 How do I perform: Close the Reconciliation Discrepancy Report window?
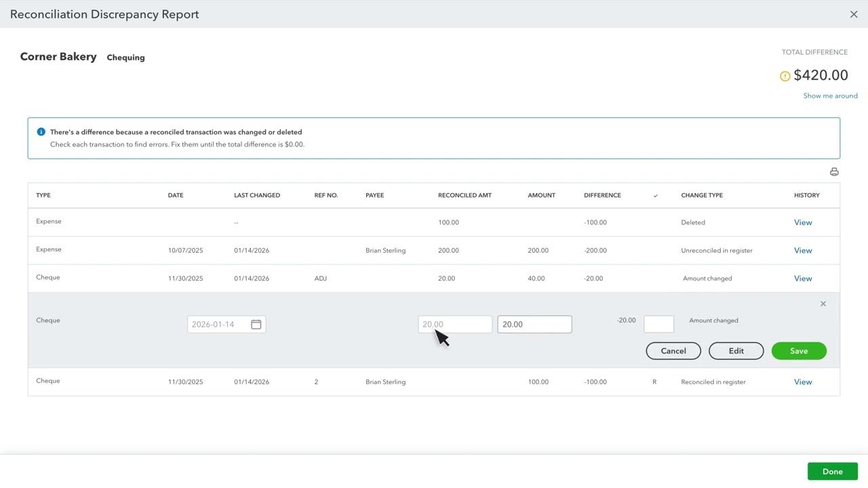tap(854, 14)
